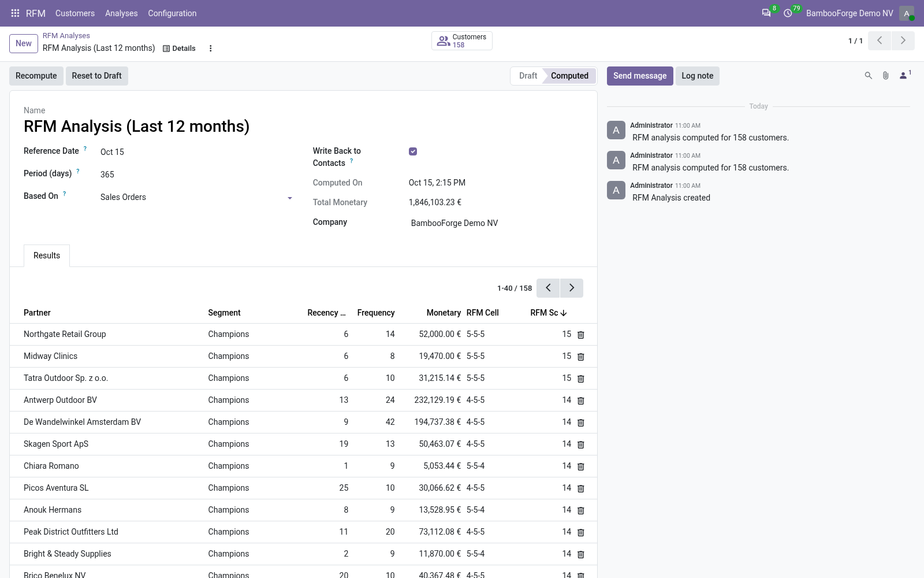The image size is (924, 578).
Task: Open the Details button
Action: click(179, 49)
